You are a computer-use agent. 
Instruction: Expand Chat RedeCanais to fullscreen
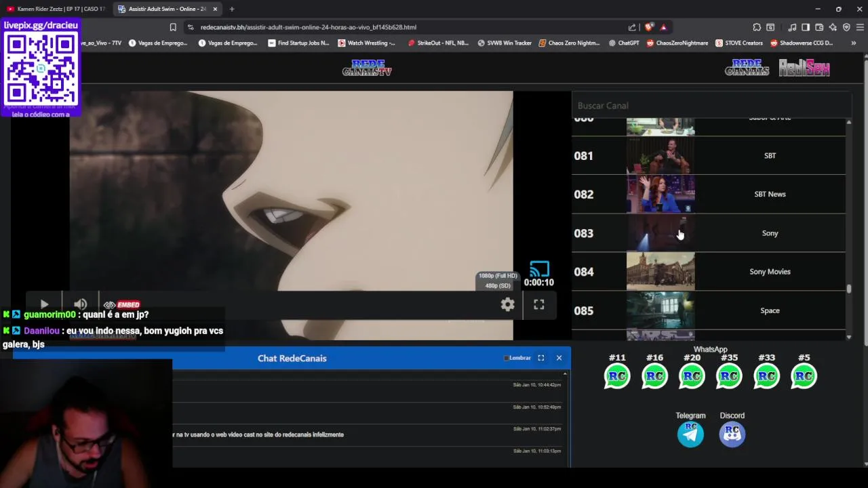[x=541, y=358]
